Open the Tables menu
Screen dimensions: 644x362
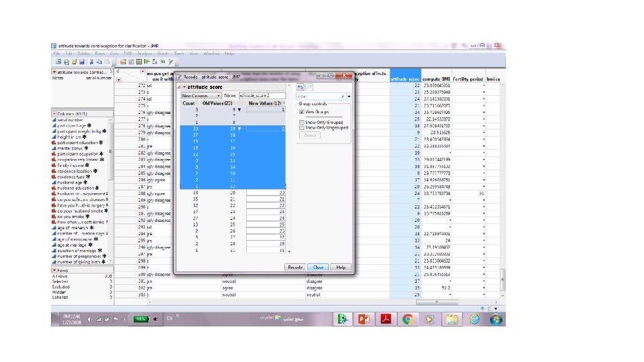pos(83,54)
